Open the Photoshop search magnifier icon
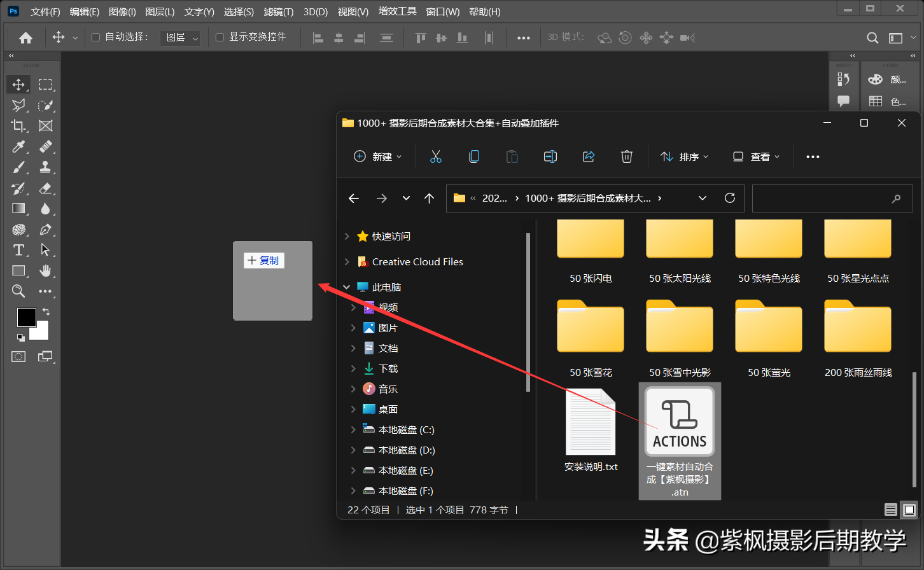Viewport: 924px width, 570px height. click(872, 38)
